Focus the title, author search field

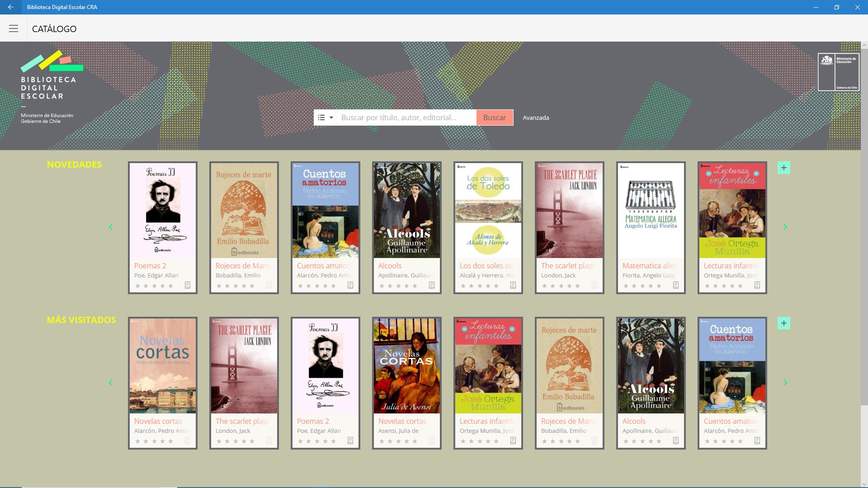pyautogui.click(x=406, y=117)
